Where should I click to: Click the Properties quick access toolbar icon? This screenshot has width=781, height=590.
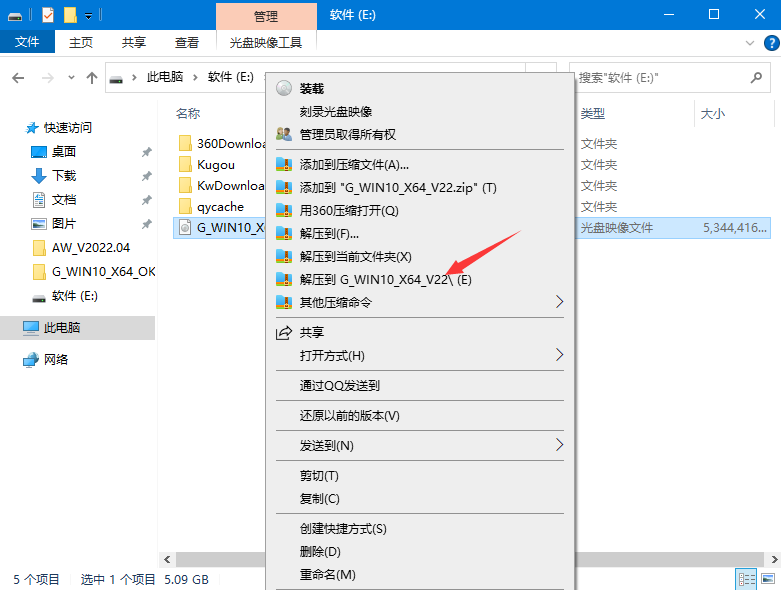pos(47,15)
